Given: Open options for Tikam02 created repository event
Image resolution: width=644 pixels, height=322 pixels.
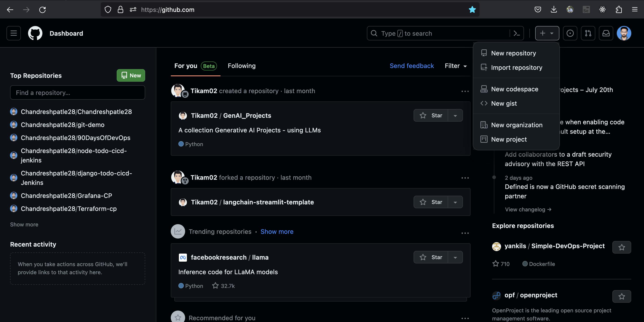Looking at the screenshot, I should click(x=465, y=91).
